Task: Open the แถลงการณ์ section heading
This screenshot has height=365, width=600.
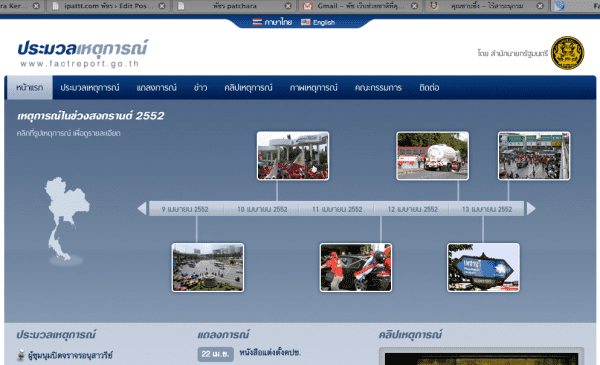Action: point(223,335)
